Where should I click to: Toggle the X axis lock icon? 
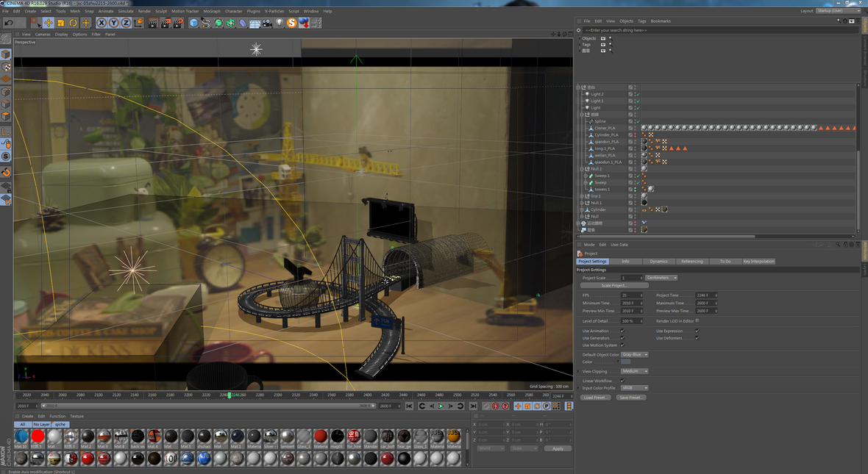(102, 23)
